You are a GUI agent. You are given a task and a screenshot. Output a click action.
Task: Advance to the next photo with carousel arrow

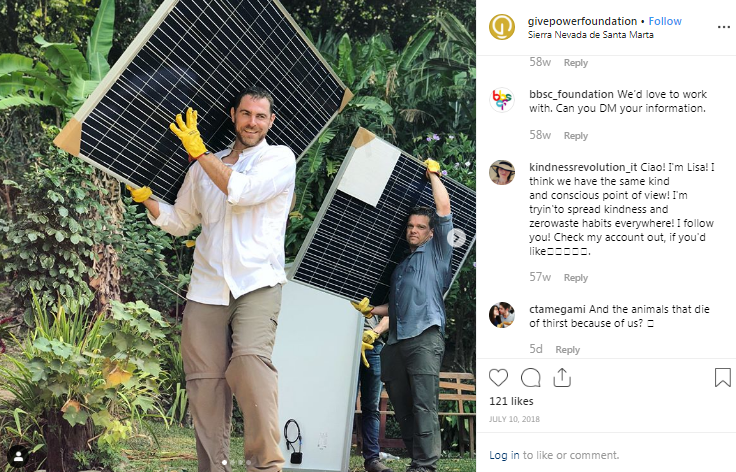click(457, 238)
